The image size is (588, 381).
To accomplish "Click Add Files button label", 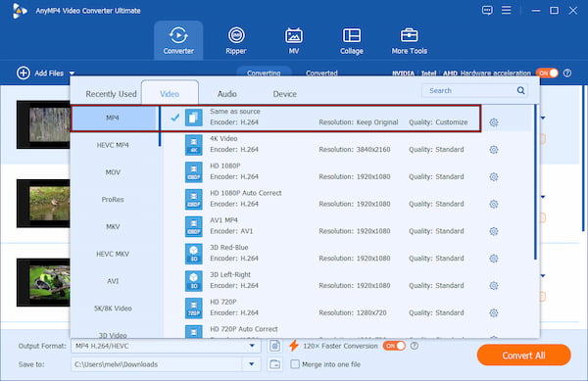I will [x=49, y=73].
